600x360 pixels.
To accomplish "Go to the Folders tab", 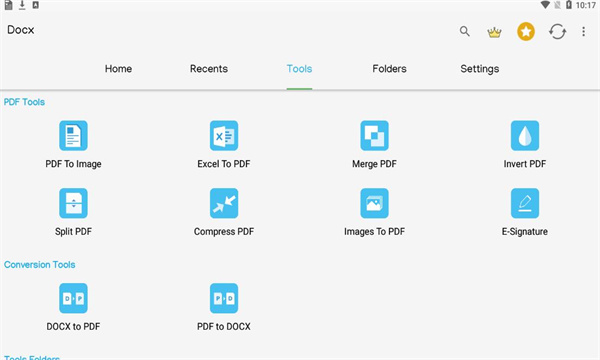I will coord(389,69).
